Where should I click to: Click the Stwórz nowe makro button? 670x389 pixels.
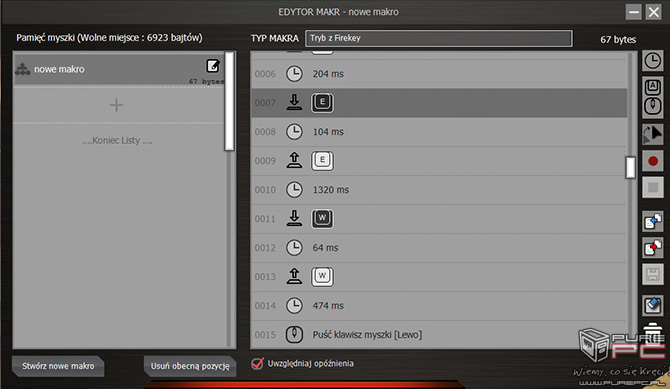click(x=58, y=366)
